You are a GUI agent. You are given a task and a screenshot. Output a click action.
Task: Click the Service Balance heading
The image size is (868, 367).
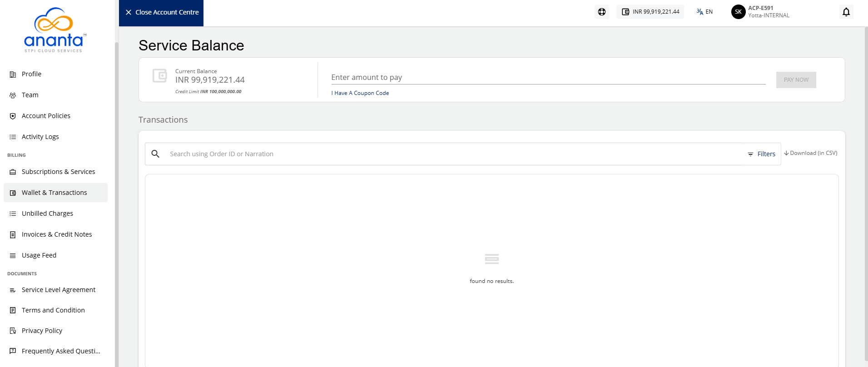(x=191, y=45)
